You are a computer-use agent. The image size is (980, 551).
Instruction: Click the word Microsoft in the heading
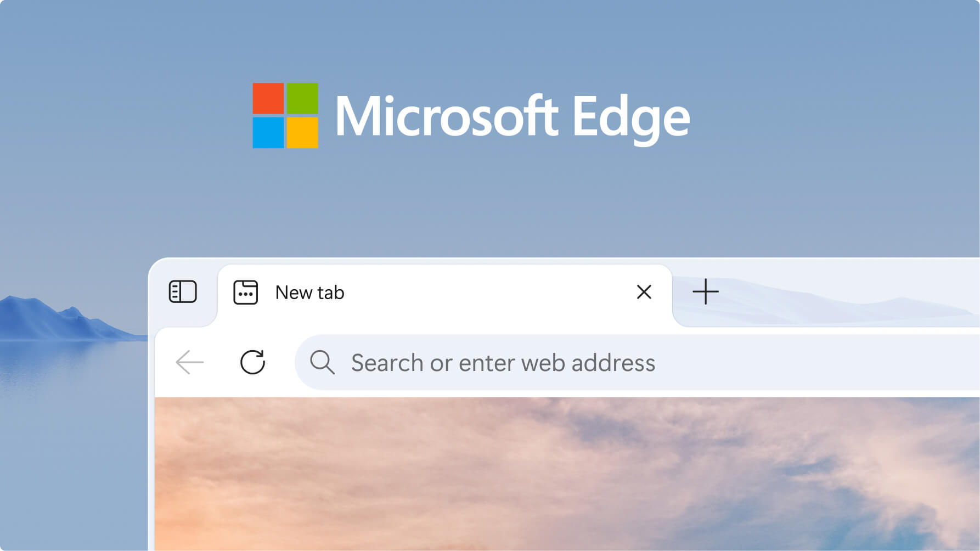click(446, 116)
